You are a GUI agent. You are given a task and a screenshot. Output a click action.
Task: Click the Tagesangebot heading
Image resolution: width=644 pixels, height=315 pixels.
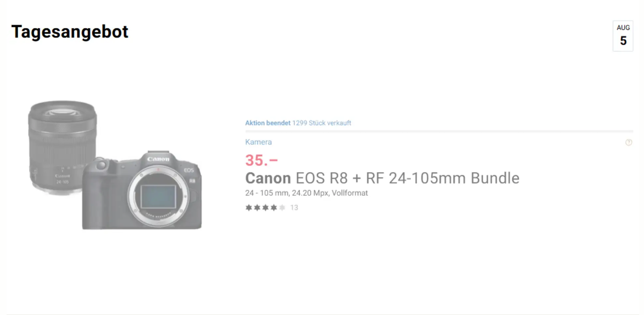70,31
